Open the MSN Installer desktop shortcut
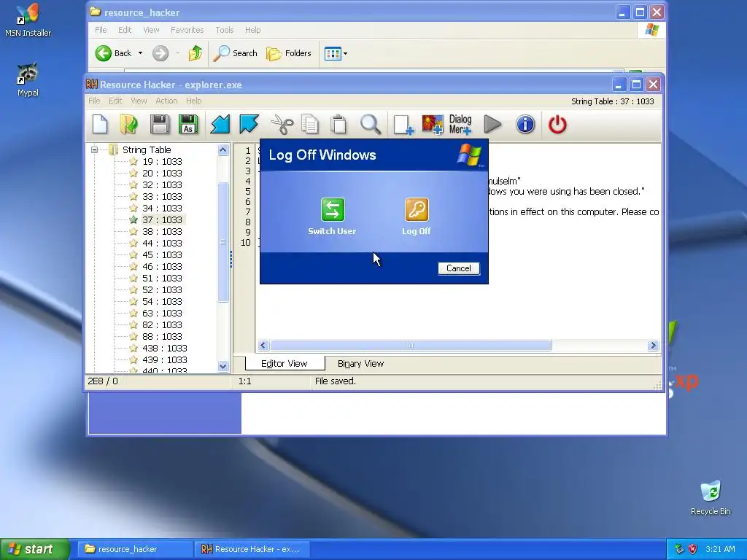Image resolution: width=747 pixels, height=560 pixels. pyautogui.click(x=28, y=20)
